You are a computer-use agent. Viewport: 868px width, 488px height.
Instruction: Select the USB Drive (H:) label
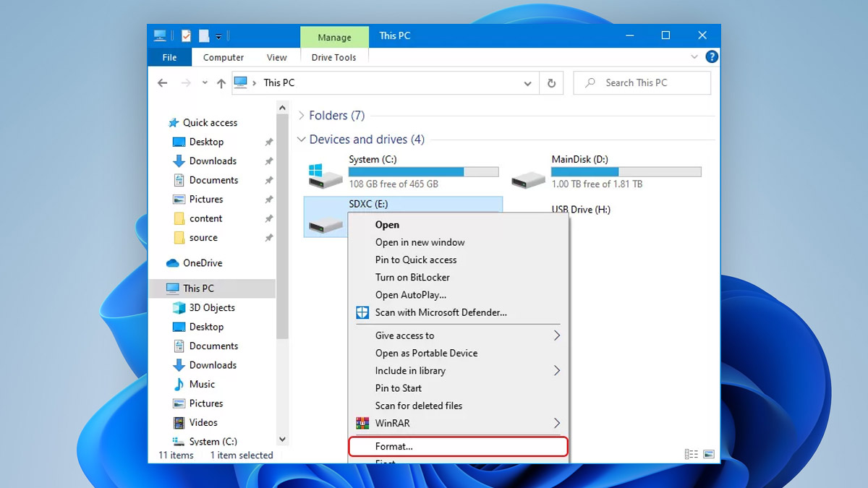point(581,210)
